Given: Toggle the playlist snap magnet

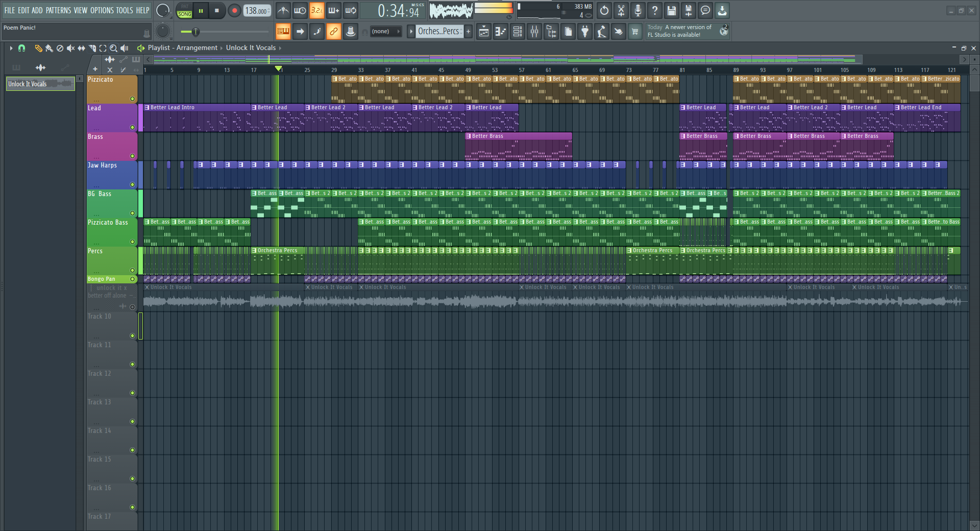Looking at the screenshot, I should (21, 48).
